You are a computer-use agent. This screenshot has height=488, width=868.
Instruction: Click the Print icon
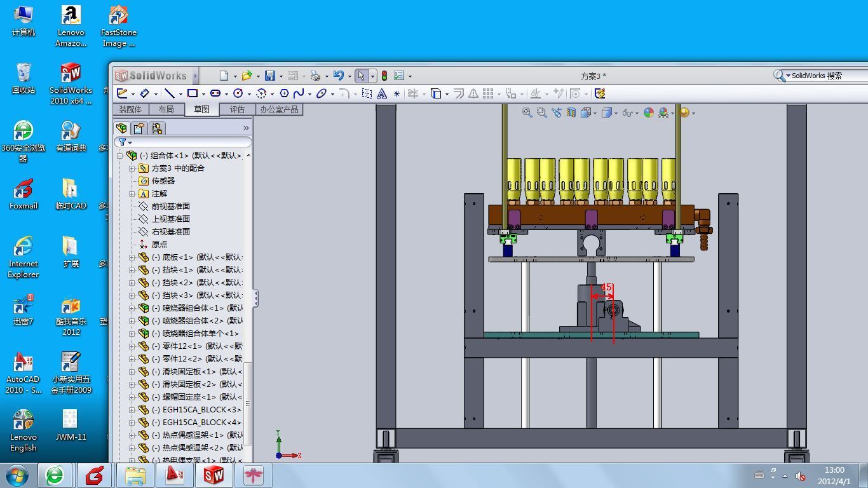pyautogui.click(x=315, y=76)
